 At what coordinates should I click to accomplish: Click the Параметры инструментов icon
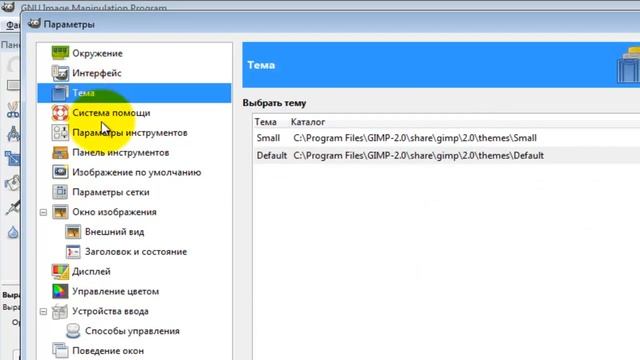(x=60, y=133)
